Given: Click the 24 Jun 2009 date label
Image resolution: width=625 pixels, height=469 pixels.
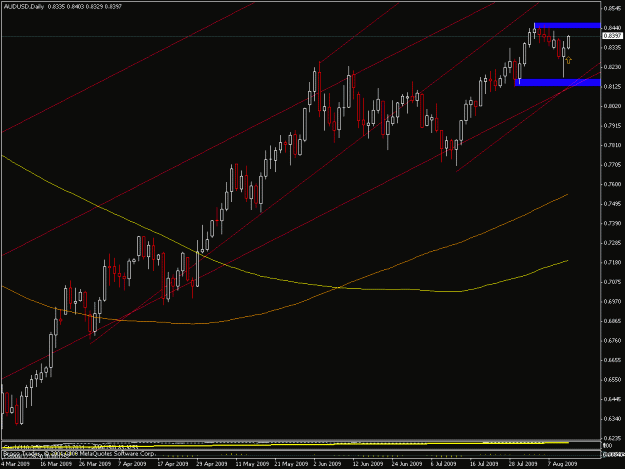Looking at the screenshot, I should pos(407,464).
